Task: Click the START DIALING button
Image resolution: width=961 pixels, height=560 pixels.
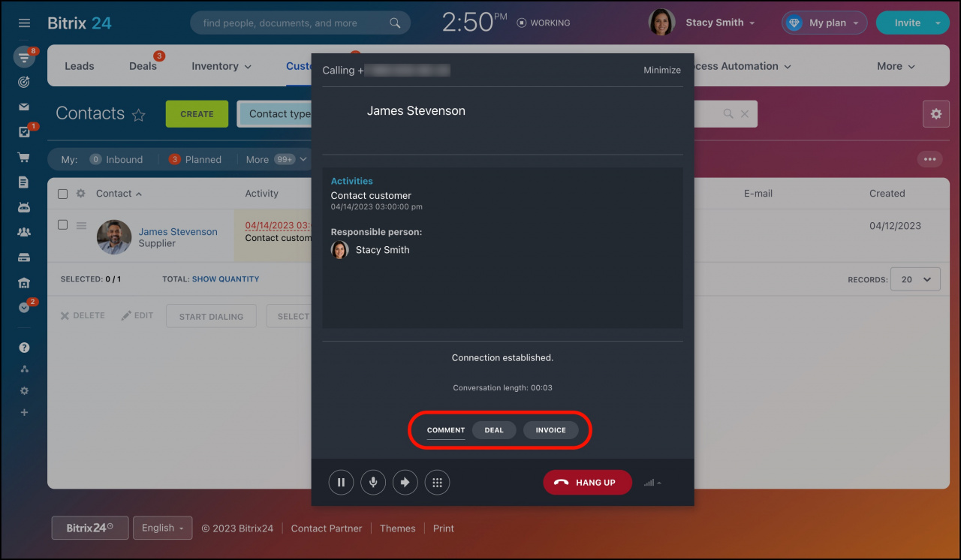Action: [x=211, y=316]
